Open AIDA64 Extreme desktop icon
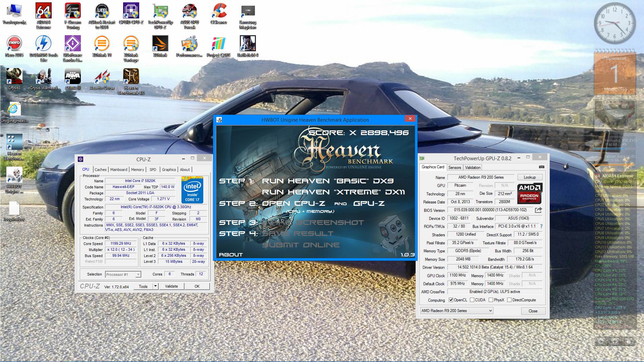The image size is (644, 362). [44, 16]
